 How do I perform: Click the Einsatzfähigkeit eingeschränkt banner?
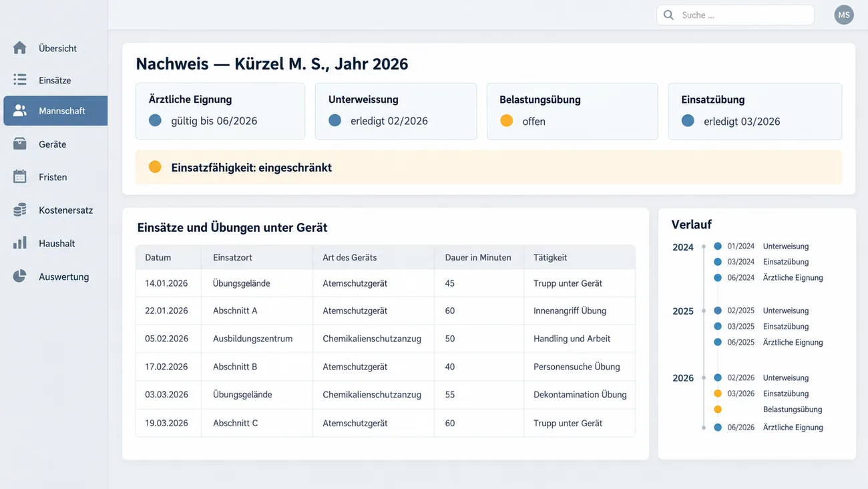489,167
